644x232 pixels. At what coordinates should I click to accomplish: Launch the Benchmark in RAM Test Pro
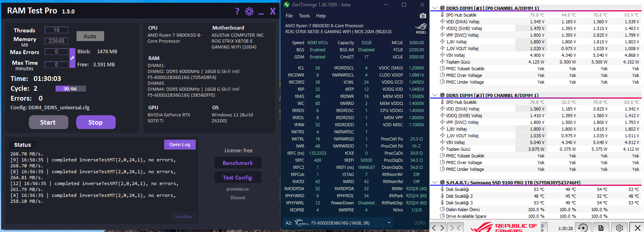[238, 163]
